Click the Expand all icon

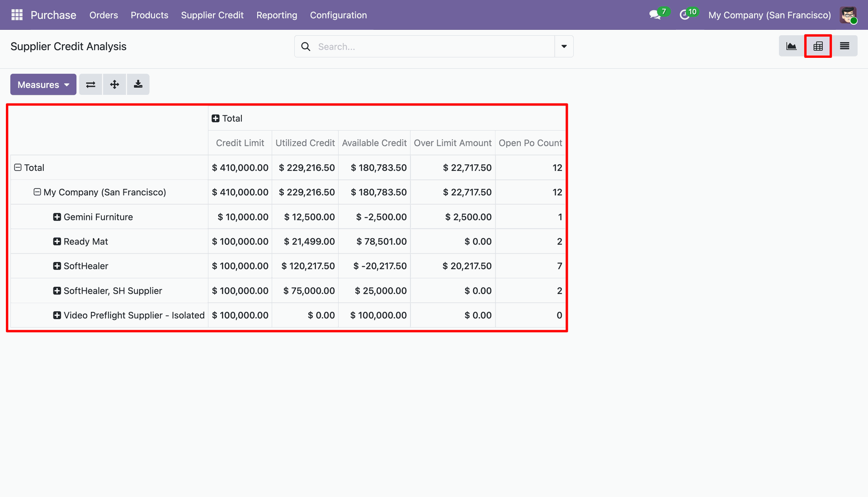[115, 84]
